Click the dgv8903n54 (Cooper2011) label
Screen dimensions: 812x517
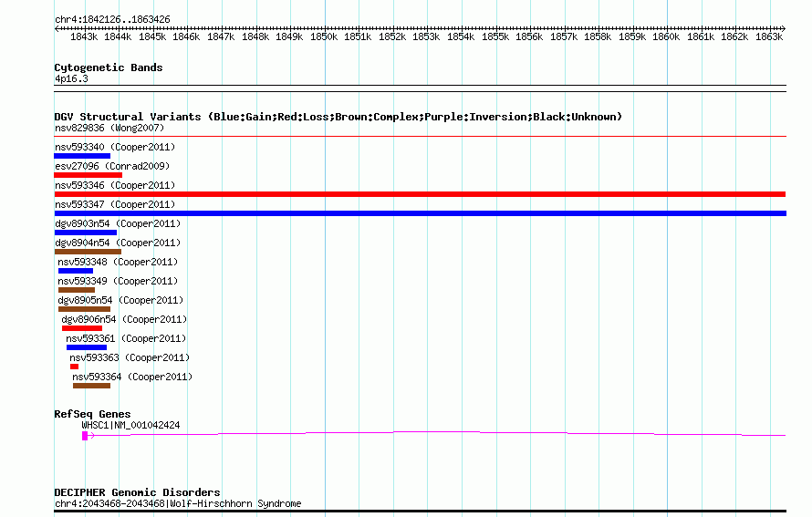[118, 223]
